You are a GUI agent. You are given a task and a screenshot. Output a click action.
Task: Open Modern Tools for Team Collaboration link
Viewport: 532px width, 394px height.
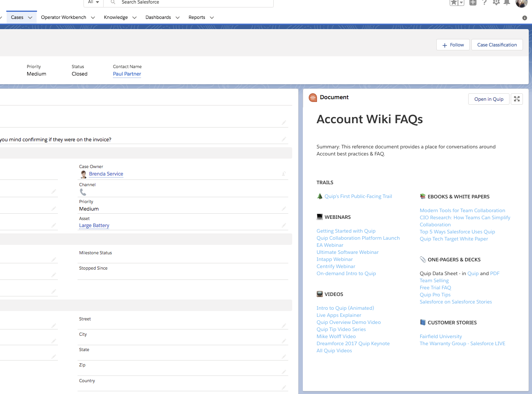click(x=462, y=210)
